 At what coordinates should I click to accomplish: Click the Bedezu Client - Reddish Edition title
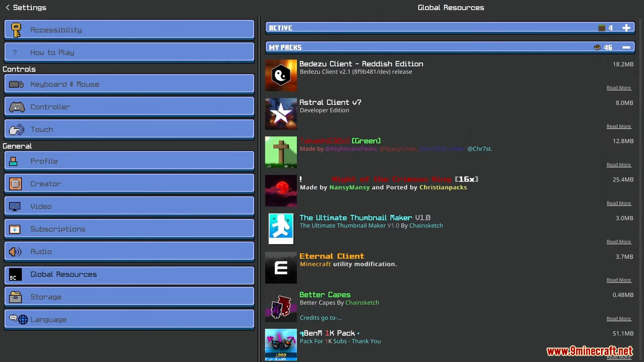click(x=361, y=64)
